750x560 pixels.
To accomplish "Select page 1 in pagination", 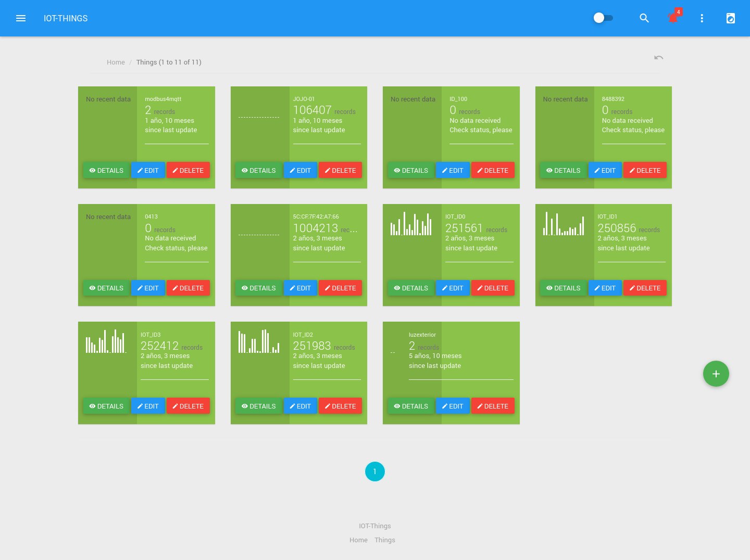I will [375, 472].
